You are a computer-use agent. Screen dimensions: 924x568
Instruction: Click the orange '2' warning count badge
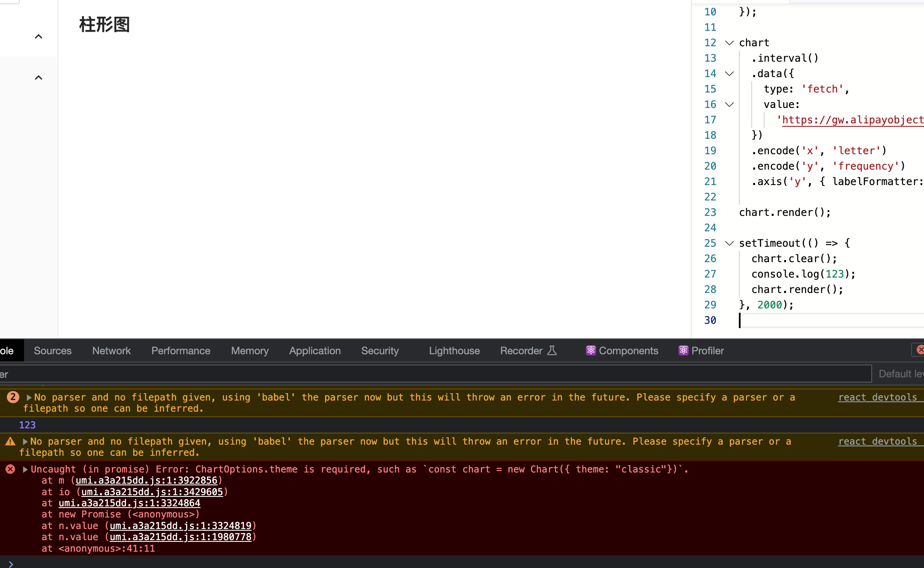(12, 397)
